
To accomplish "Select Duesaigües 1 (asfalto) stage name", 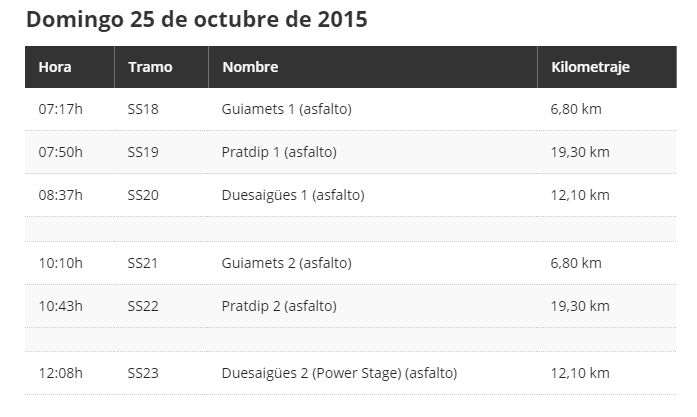I will (293, 195).
